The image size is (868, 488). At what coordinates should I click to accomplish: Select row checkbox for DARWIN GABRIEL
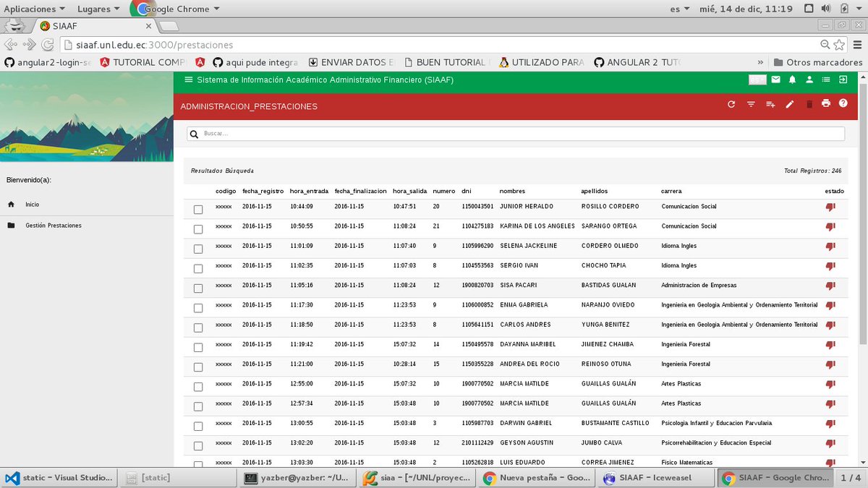198,426
